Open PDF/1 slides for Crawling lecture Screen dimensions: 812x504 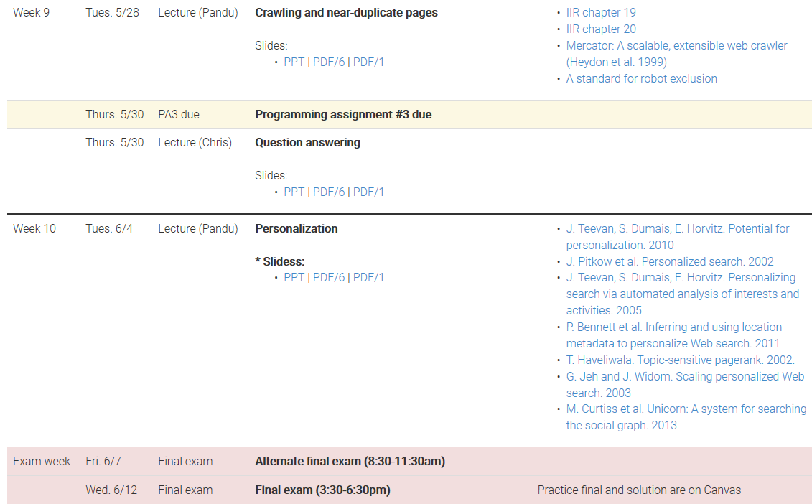coord(369,62)
